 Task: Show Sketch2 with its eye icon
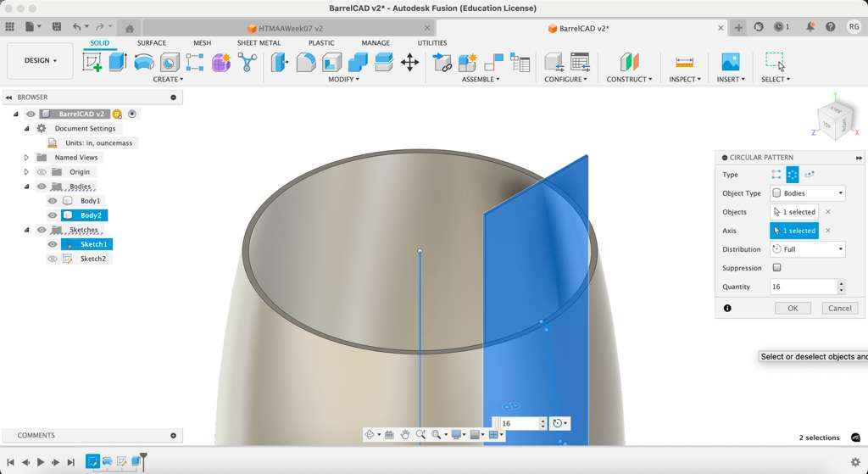pyautogui.click(x=53, y=259)
